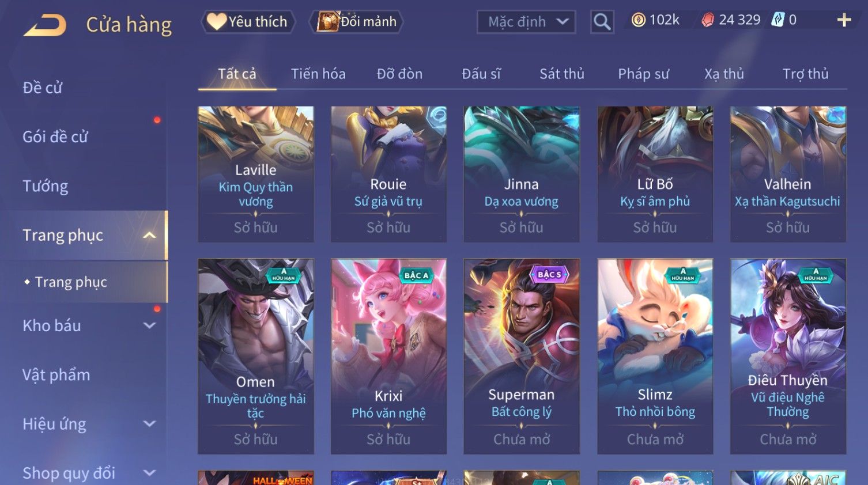Tap the blue voucher currency icon

(778, 20)
